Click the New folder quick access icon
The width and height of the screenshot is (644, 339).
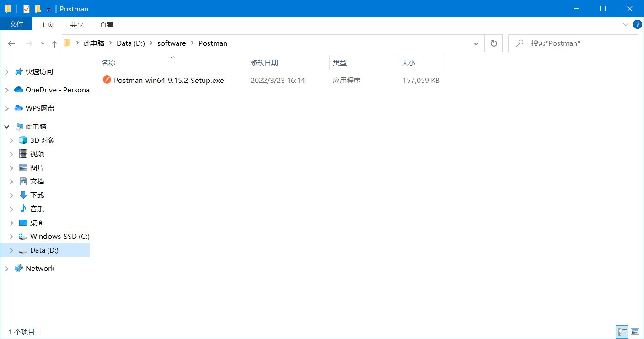point(38,9)
